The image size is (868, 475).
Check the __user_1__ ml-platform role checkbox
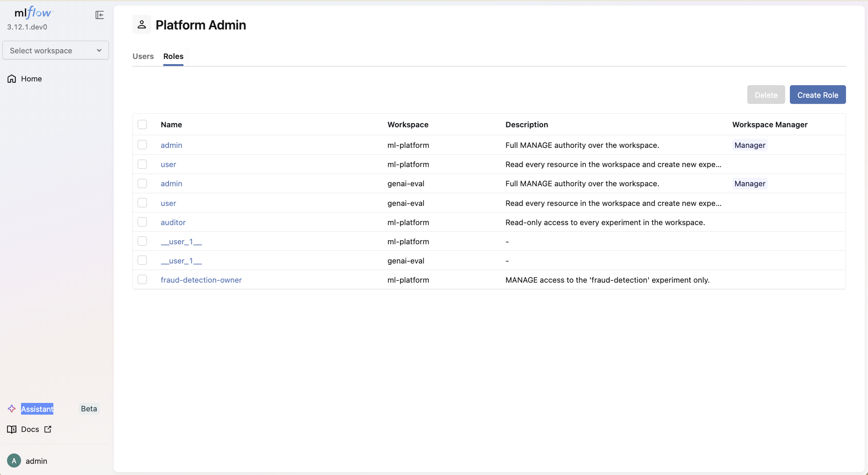click(x=142, y=241)
